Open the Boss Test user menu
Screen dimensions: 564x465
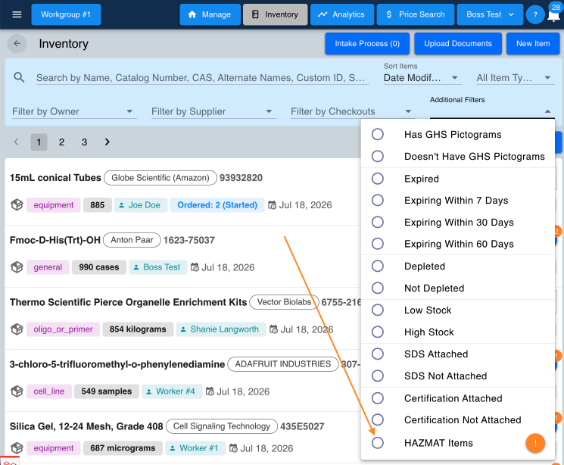[490, 15]
